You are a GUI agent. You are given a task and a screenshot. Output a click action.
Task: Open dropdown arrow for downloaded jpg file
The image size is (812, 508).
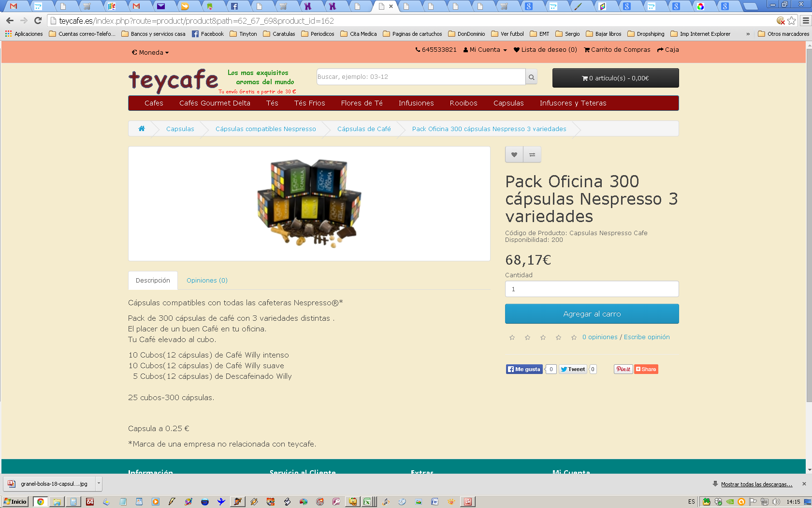pos(99,483)
